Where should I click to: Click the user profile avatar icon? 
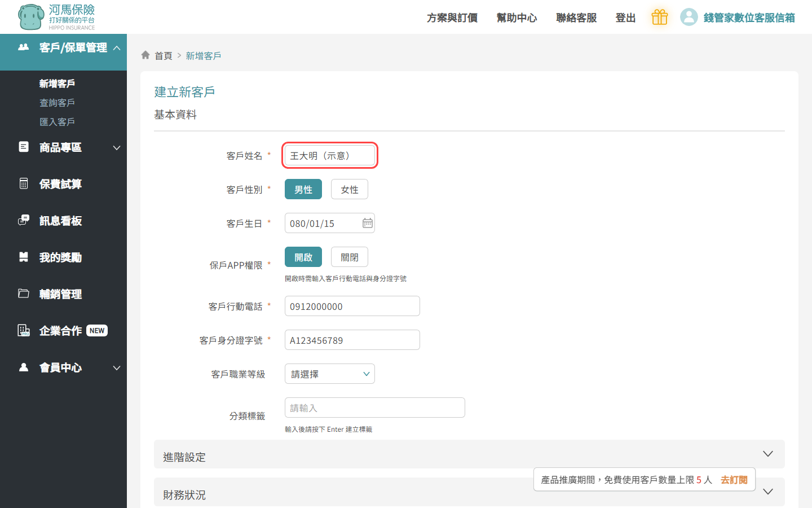(x=689, y=17)
